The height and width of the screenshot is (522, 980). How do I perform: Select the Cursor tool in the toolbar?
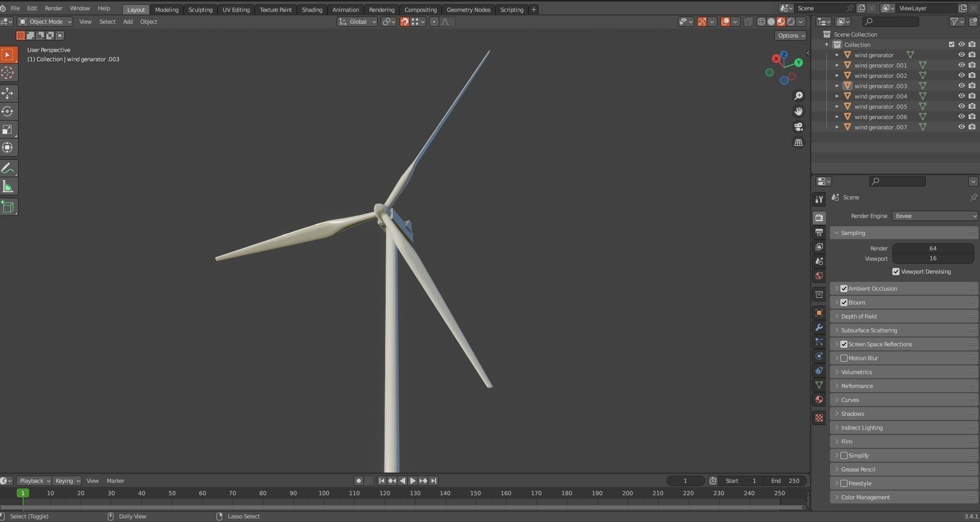click(8, 73)
